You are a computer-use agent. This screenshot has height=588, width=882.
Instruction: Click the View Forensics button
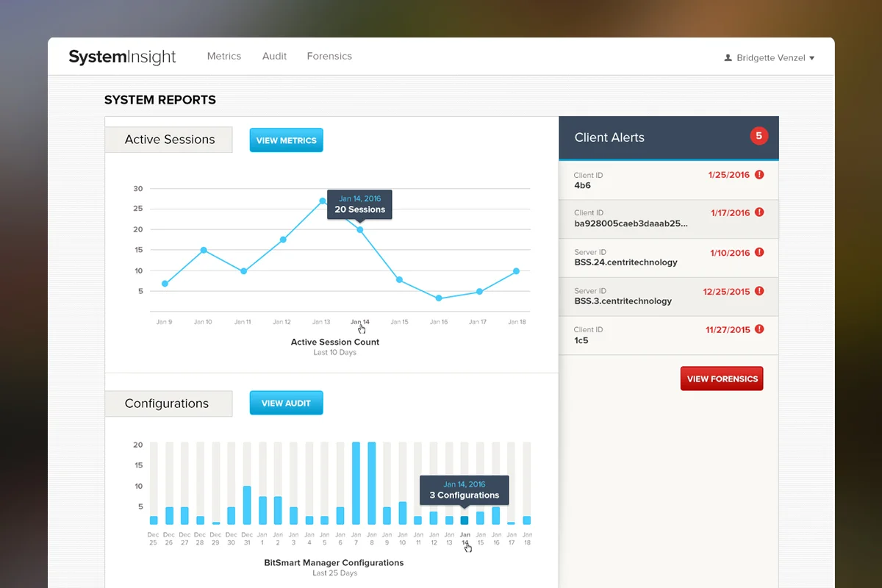point(722,379)
